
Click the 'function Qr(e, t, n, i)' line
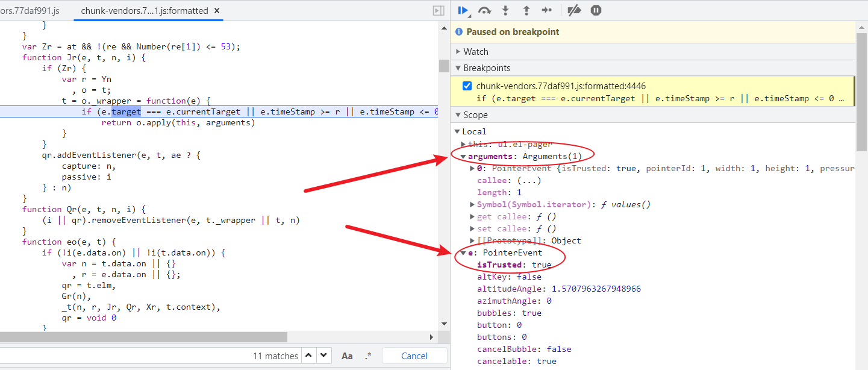pyautogui.click(x=84, y=209)
